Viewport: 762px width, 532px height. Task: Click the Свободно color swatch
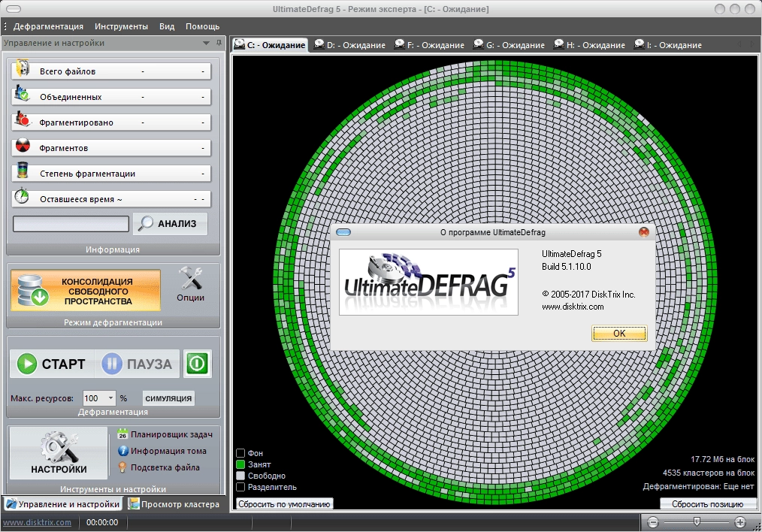[240, 475]
